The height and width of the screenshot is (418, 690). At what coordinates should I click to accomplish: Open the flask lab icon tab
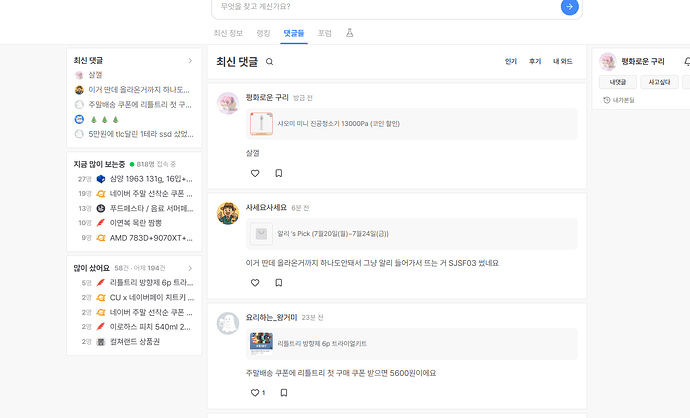click(x=349, y=33)
